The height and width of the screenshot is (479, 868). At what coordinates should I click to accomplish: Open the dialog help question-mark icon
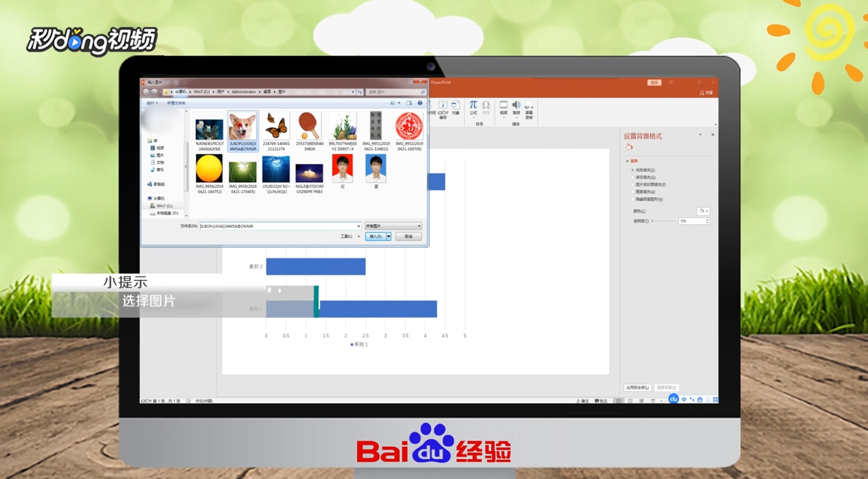point(420,103)
